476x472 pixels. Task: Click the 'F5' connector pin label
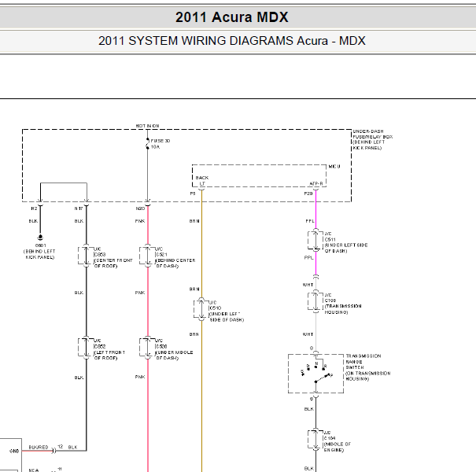click(x=193, y=194)
